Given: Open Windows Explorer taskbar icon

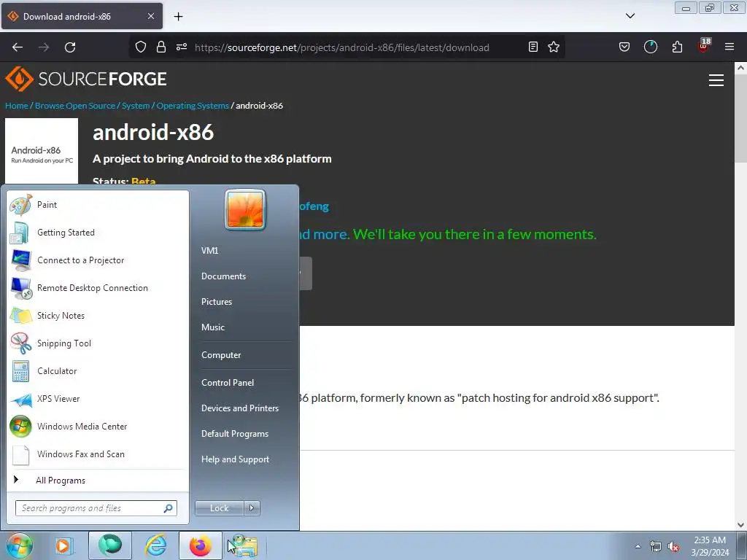Looking at the screenshot, I should pyautogui.click(x=245, y=545).
